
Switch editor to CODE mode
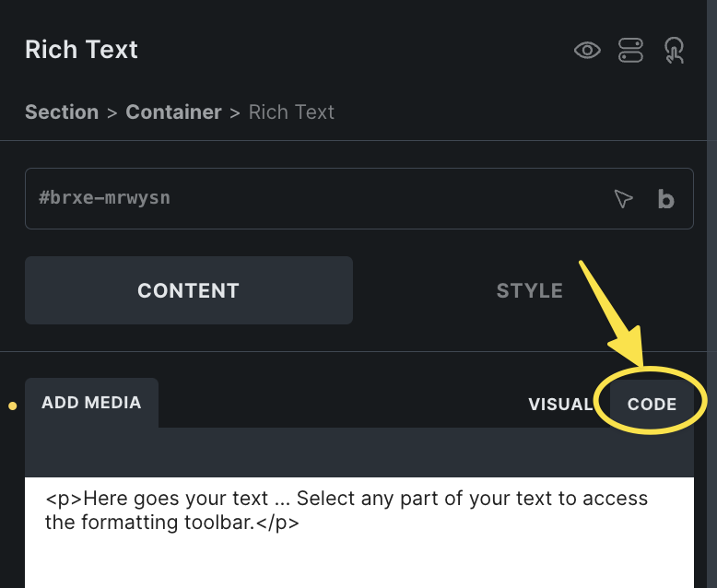tap(652, 404)
